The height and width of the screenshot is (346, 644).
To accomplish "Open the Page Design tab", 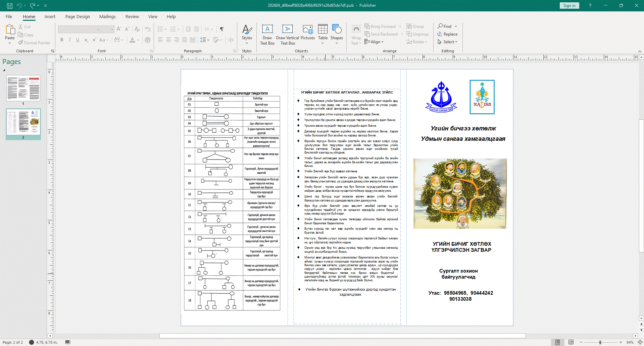I will pyautogui.click(x=78, y=16).
